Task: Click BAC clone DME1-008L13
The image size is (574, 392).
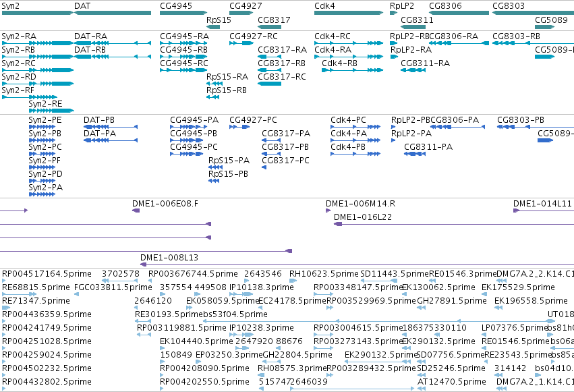Action: [169, 258]
